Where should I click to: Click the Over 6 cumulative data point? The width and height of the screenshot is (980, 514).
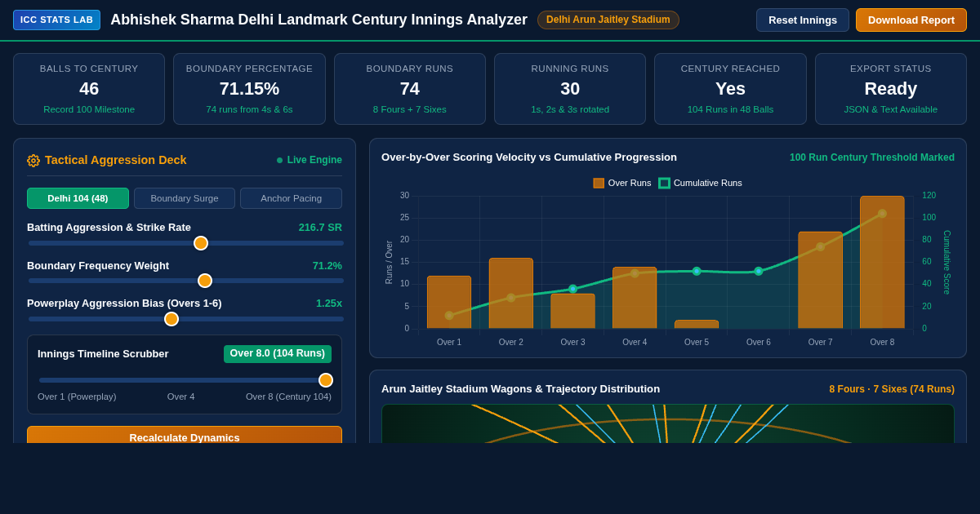coord(759,271)
